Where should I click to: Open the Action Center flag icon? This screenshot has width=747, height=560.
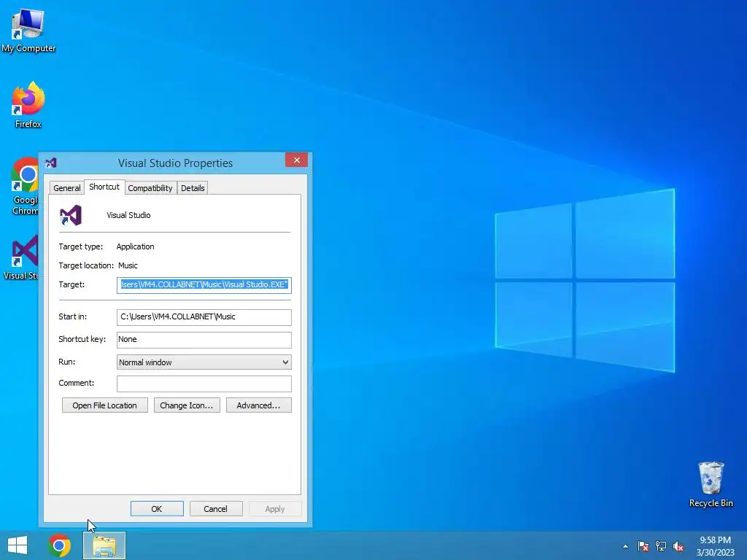click(643, 546)
